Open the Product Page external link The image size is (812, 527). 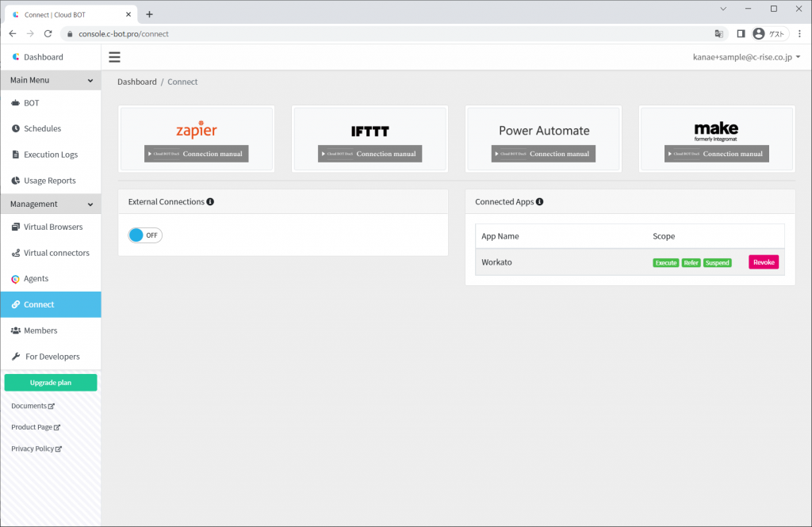pos(36,427)
